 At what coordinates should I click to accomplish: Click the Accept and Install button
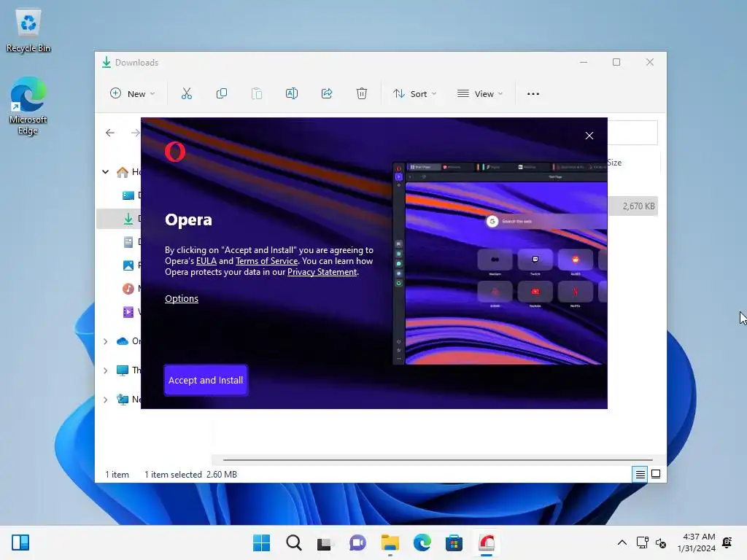click(206, 380)
